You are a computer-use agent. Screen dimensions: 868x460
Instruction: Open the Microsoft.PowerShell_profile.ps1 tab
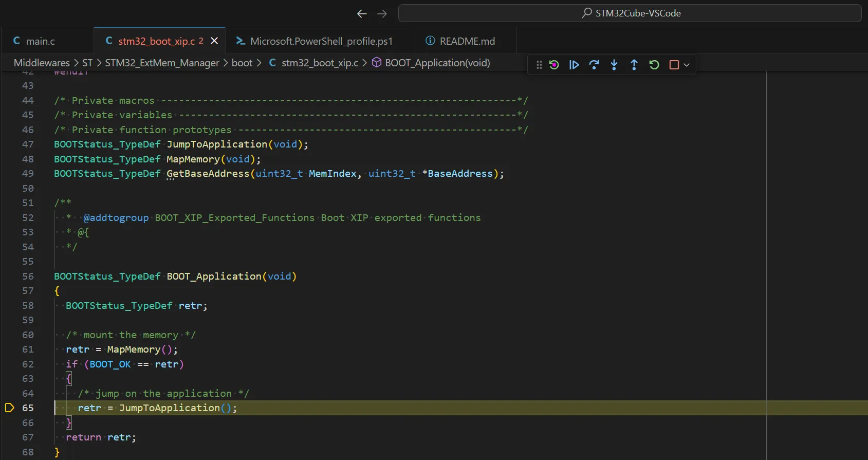tap(321, 41)
